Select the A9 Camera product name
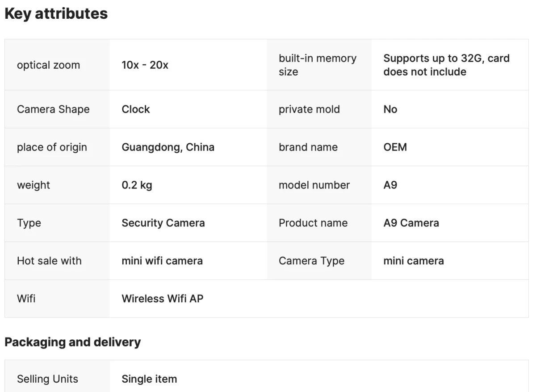The height and width of the screenshot is (392, 536). point(411,223)
